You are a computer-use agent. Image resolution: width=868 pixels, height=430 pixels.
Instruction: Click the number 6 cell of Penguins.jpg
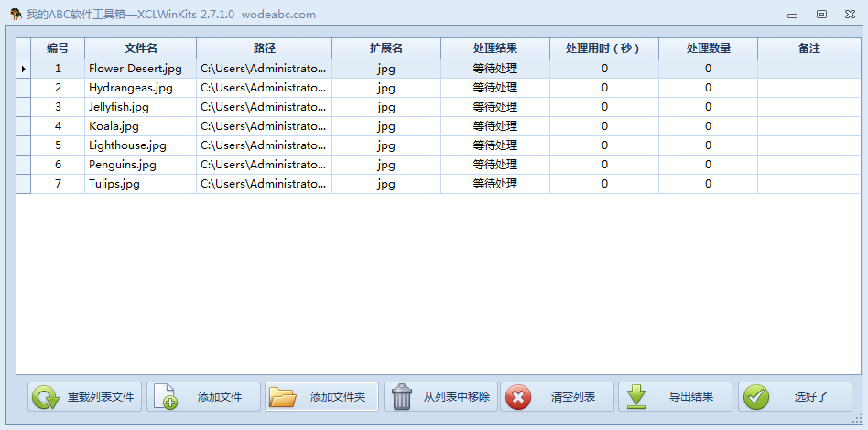(58, 165)
